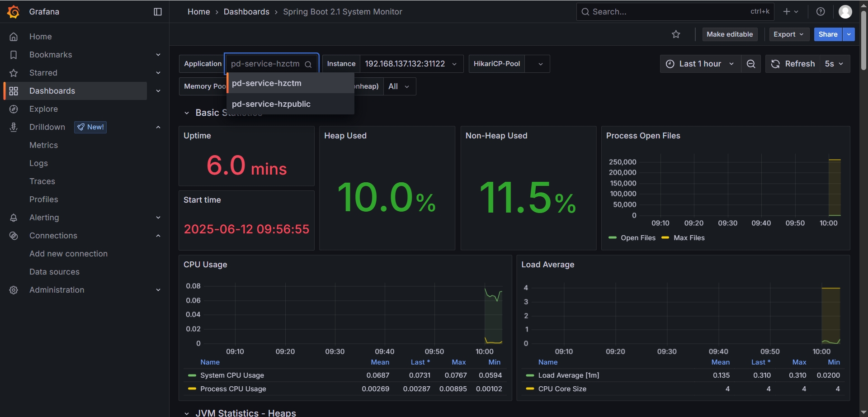Open the help question mark icon

point(821,12)
